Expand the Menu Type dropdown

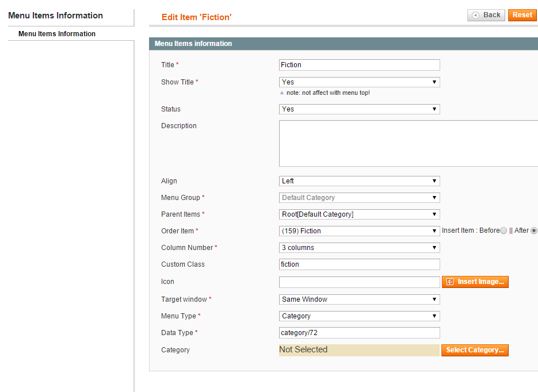click(x=359, y=316)
